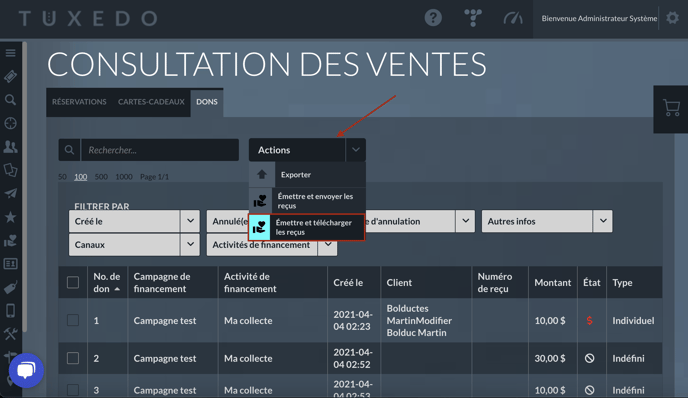
Task: Check the box for don number 1
Action: tap(73, 320)
